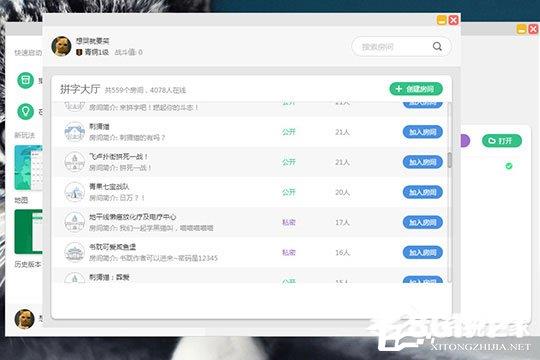Click the 刺猬猫 room avatar icon

pos(75,132)
